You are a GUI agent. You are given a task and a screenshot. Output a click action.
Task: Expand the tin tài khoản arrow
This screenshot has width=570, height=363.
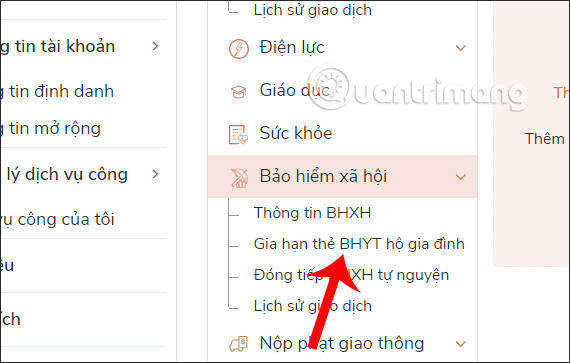click(x=156, y=46)
